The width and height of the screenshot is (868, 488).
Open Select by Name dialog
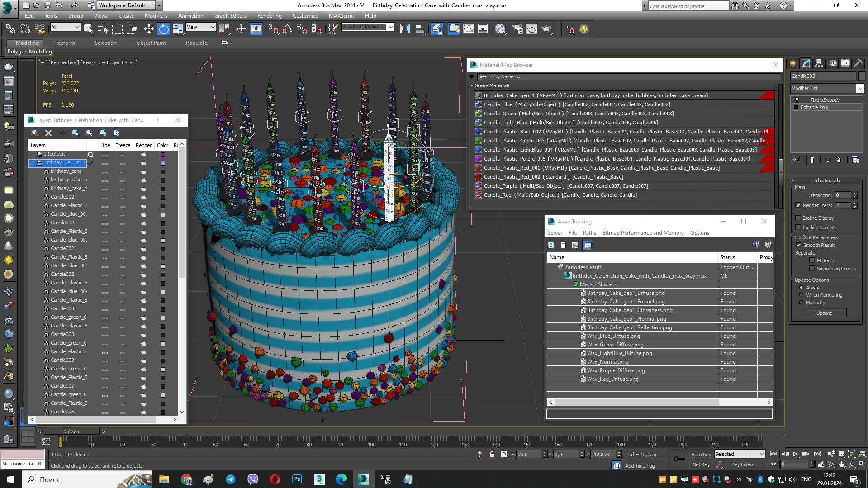point(103,29)
